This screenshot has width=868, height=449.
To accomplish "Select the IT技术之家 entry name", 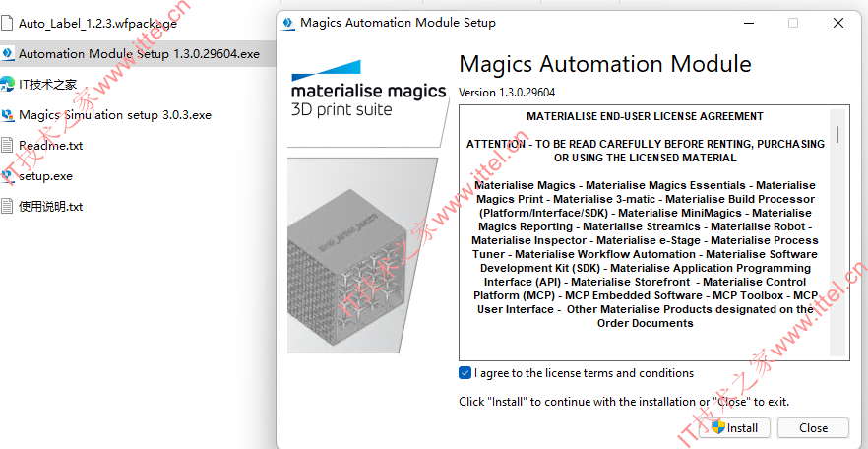I will 47,84.
